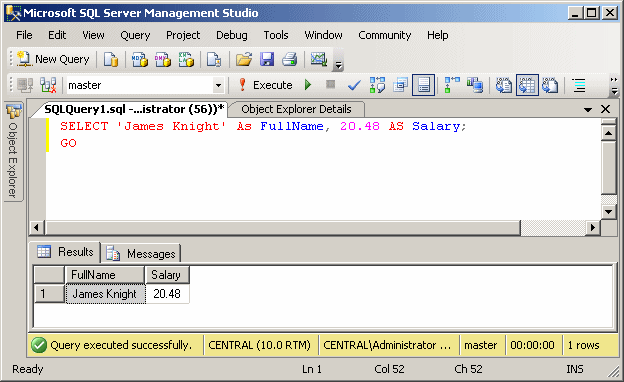
Task: Parse the query with the blue checkmark
Action: click(x=354, y=85)
